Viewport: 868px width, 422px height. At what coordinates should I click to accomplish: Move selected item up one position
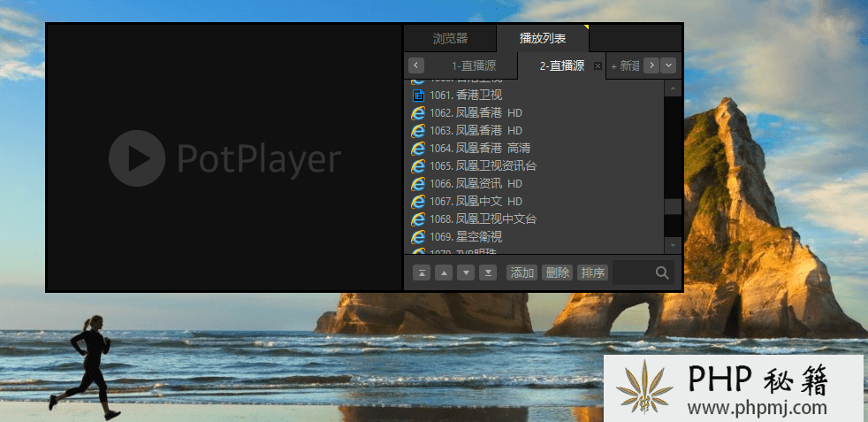pos(444,272)
